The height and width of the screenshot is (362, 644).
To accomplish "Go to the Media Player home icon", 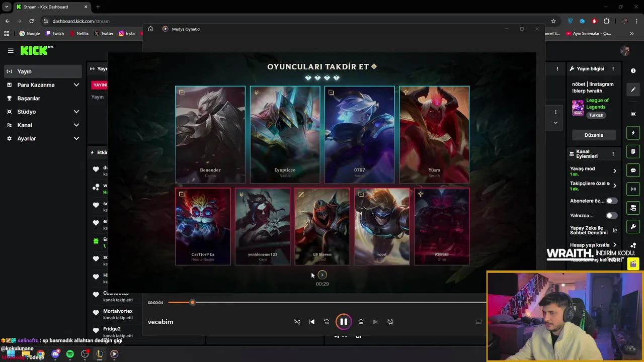I will tap(150, 29).
